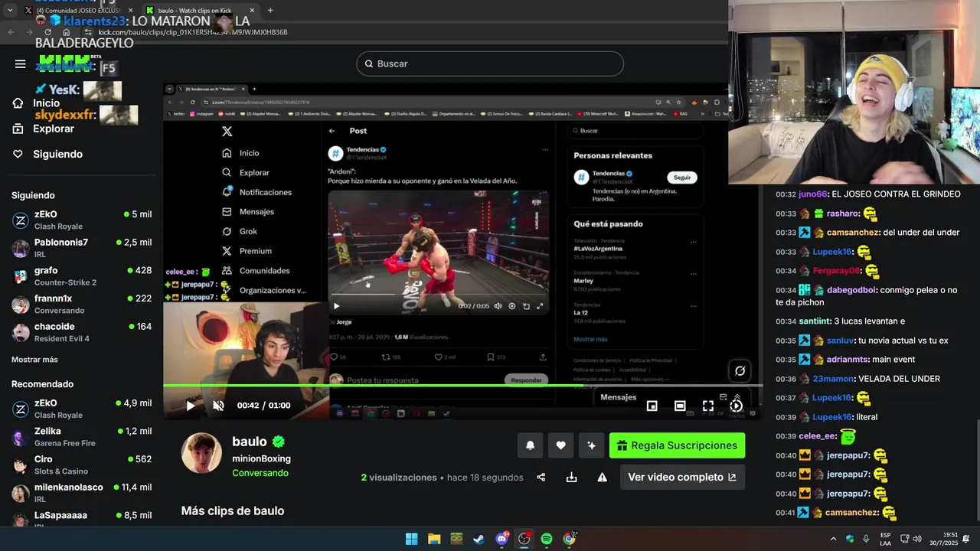Open the Windows Start menu
Viewport: 980px width, 551px height.
pos(411,539)
